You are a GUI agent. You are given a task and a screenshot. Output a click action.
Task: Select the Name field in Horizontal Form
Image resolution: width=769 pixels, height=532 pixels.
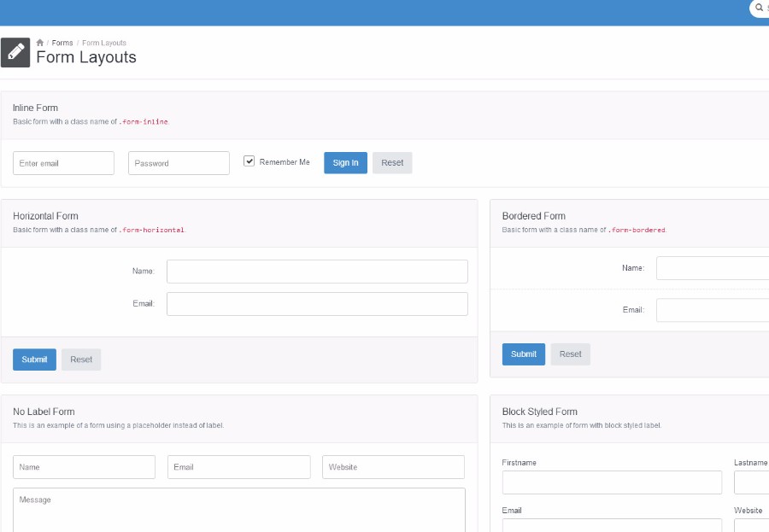click(317, 272)
